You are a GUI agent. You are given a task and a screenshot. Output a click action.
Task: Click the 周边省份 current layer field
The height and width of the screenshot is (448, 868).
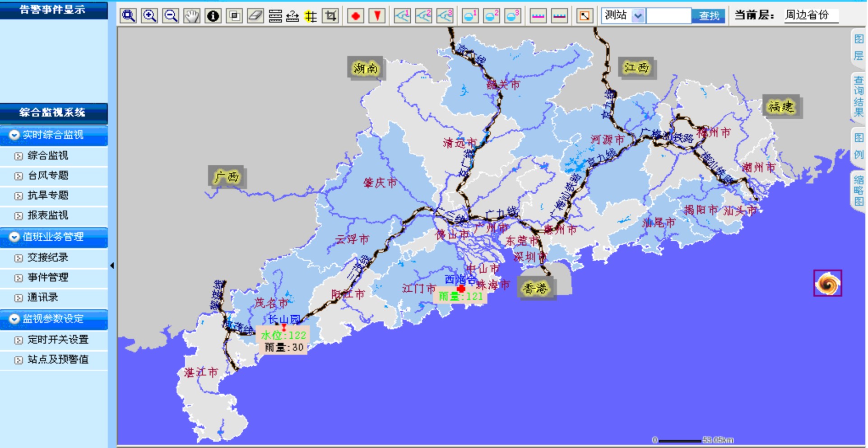(x=811, y=15)
